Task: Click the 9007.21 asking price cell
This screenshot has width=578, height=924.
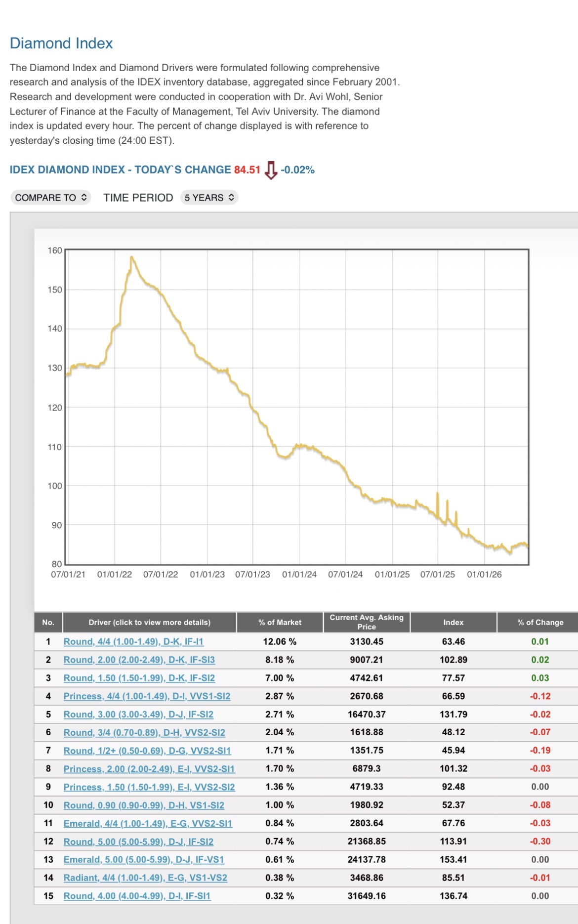Action: pos(367,660)
